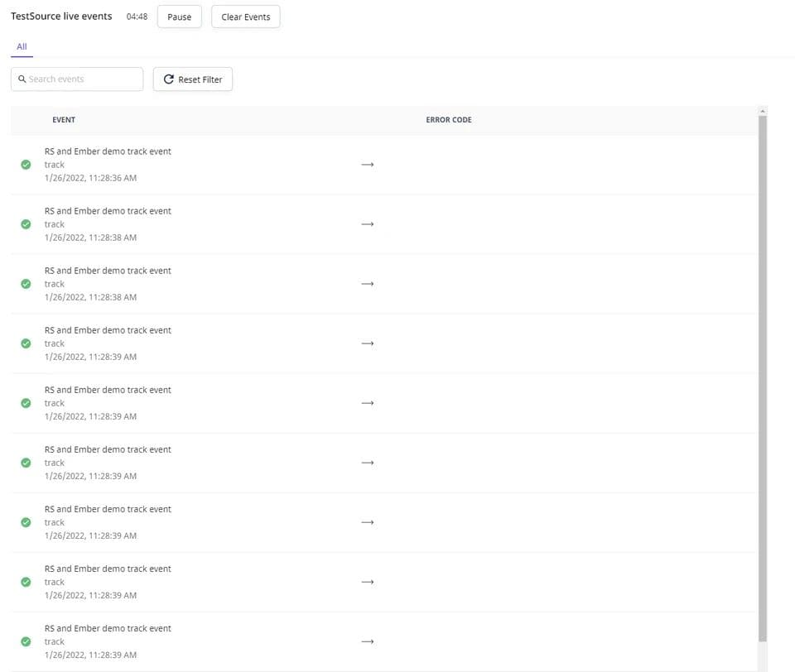795x672 pixels.
Task: Click green check of the first 11:28:38 AM event
Action: tap(26, 224)
